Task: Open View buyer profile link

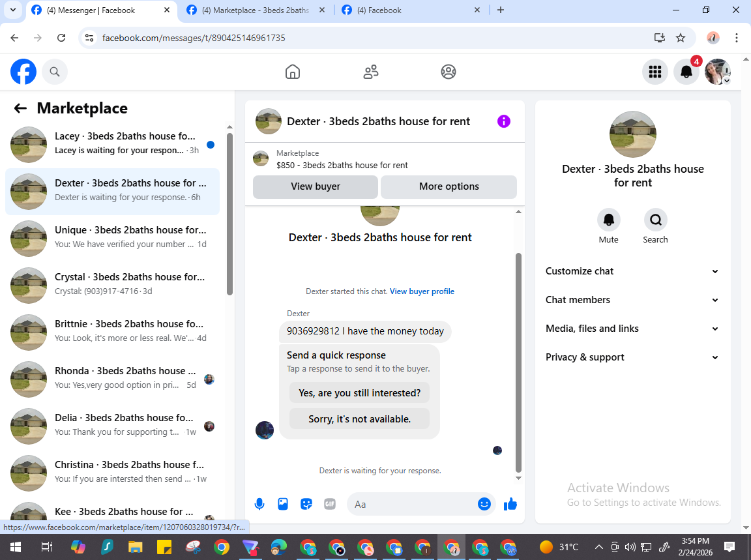Action: (x=422, y=291)
